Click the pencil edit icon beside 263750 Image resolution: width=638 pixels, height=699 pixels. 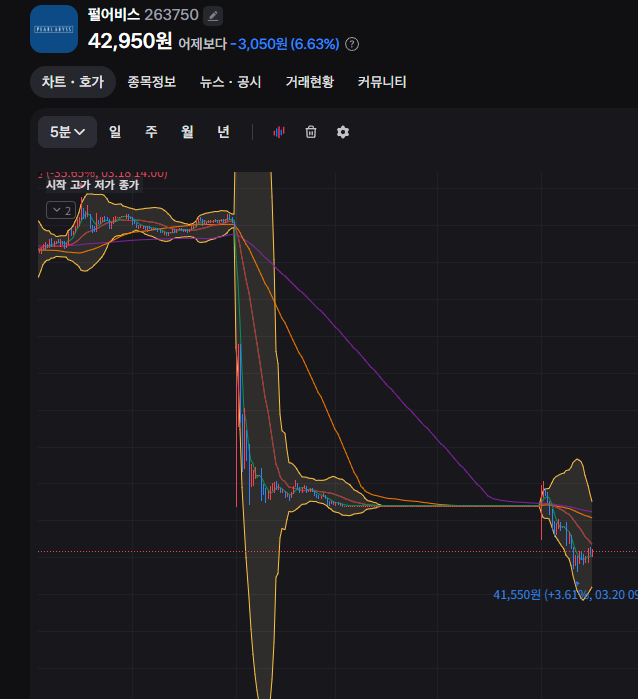(x=213, y=16)
